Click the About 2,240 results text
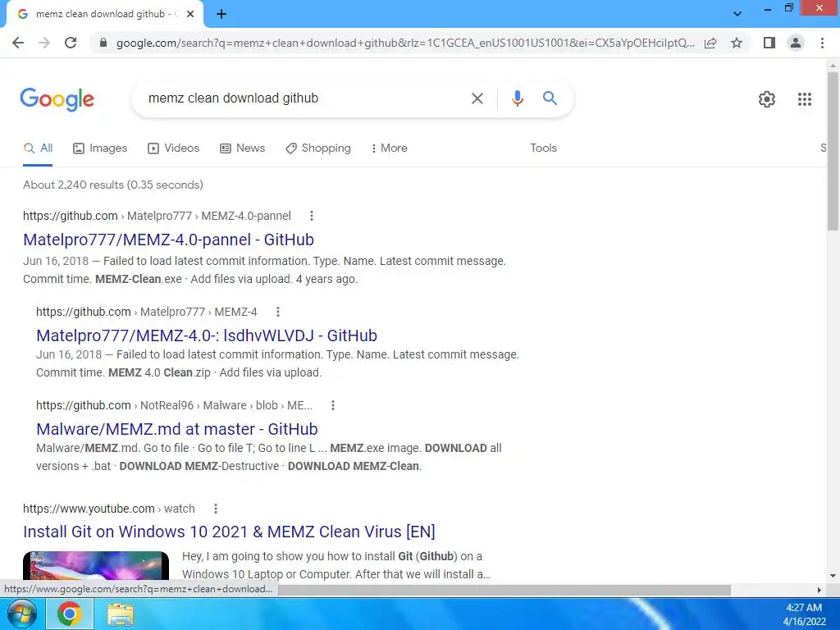 pyautogui.click(x=113, y=185)
